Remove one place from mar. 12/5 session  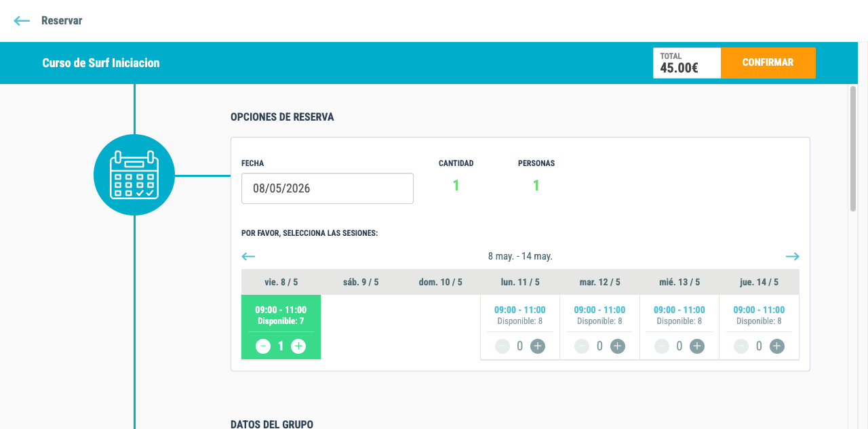pos(582,346)
